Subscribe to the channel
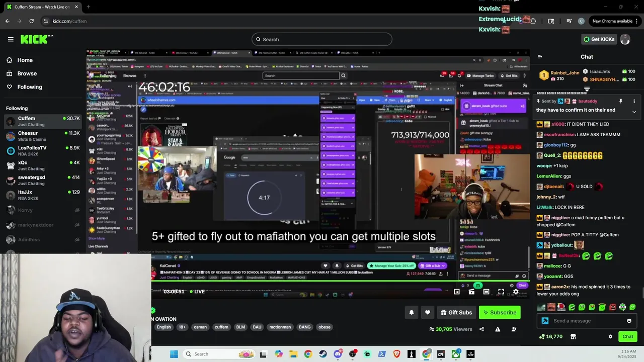Screen dimensions: 644x362 500,312
